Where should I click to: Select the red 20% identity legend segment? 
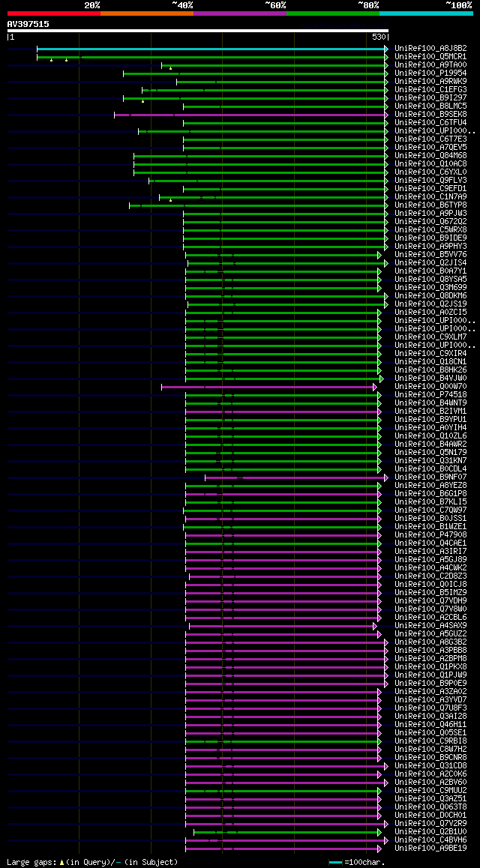coord(54,13)
